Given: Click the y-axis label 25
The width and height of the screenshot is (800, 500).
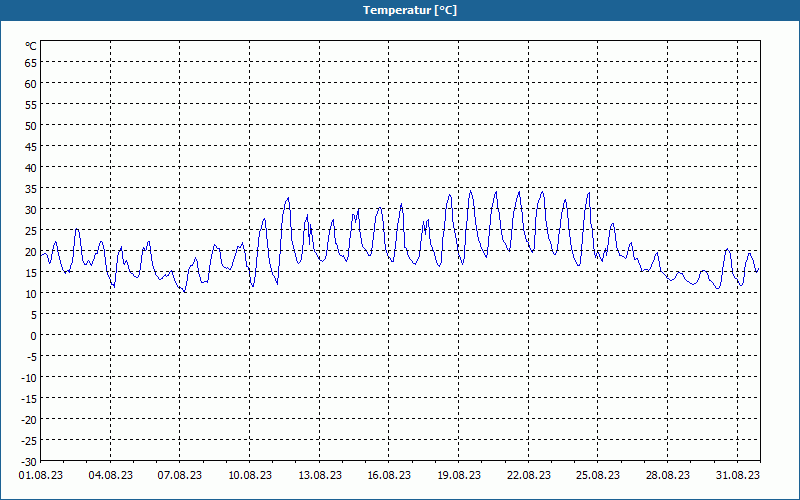Looking at the screenshot, I should pos(31,231).
